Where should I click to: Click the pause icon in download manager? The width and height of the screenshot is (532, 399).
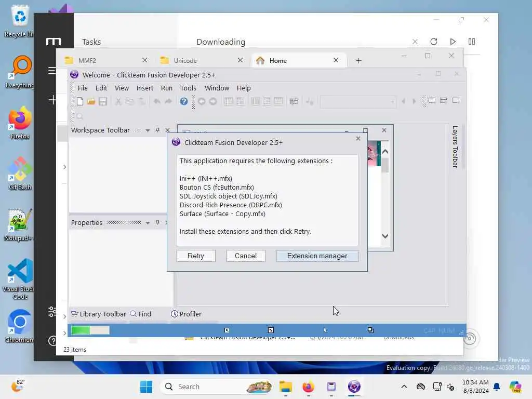472,42
